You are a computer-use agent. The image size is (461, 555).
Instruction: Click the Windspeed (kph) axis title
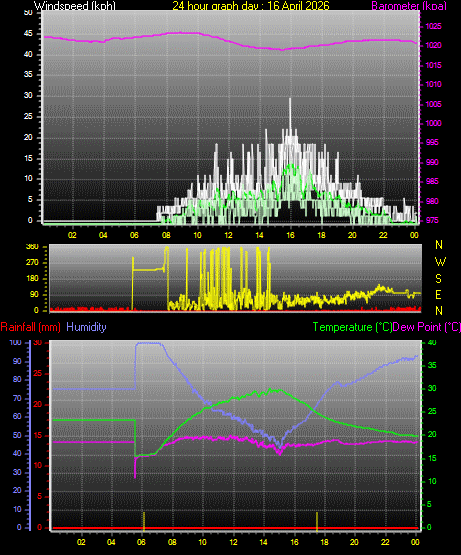click(75, 5)
